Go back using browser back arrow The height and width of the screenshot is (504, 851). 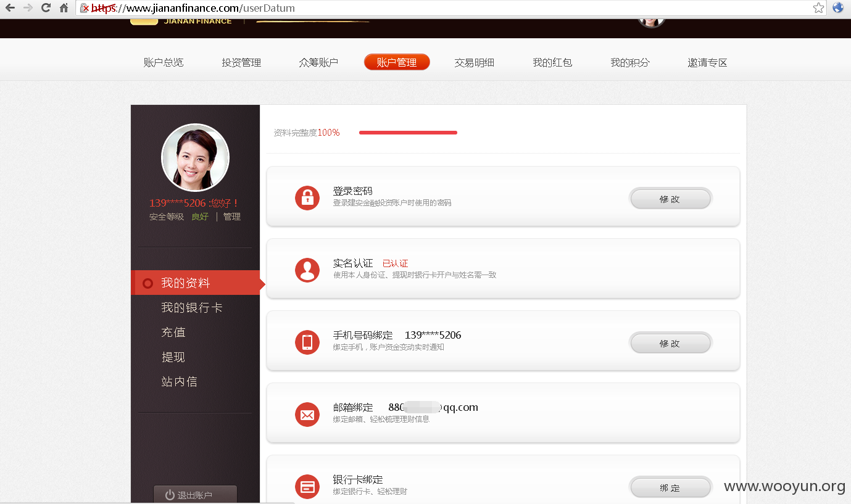pyautogui.click(x=10, y=8)
